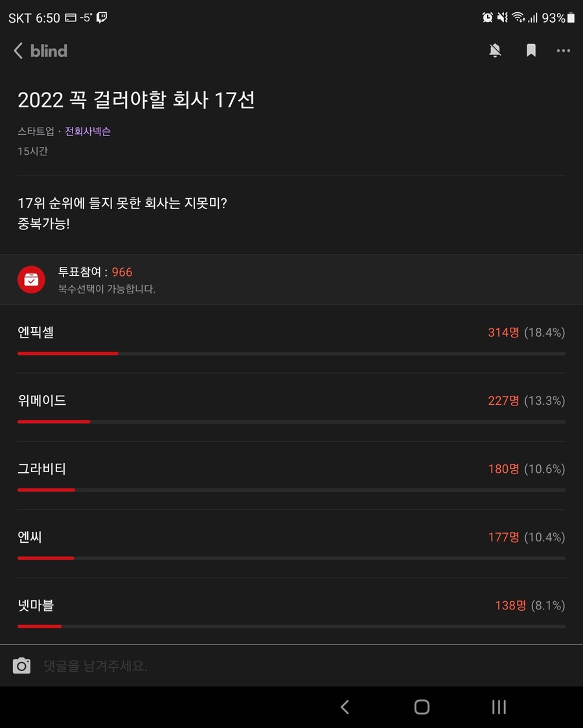Vote for 엔씨
This screenshot has width=583, height=728.
(29, 537)
